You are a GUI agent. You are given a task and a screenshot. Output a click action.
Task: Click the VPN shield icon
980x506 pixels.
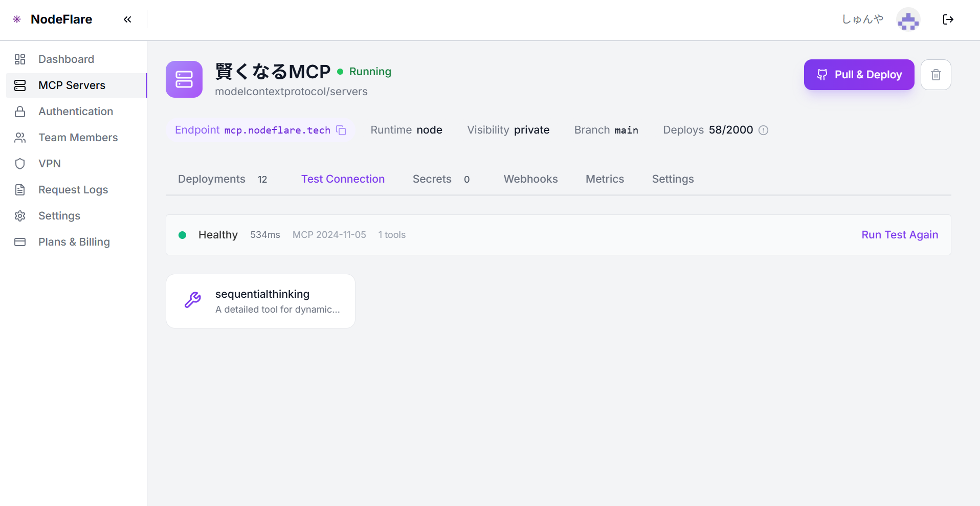tap(20, 164)
